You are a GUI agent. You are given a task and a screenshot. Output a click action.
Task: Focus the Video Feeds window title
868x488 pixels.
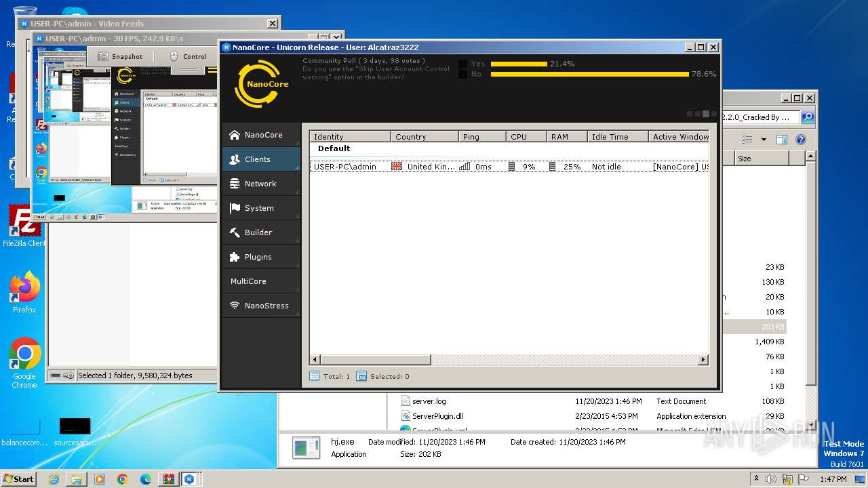point(87,24)
